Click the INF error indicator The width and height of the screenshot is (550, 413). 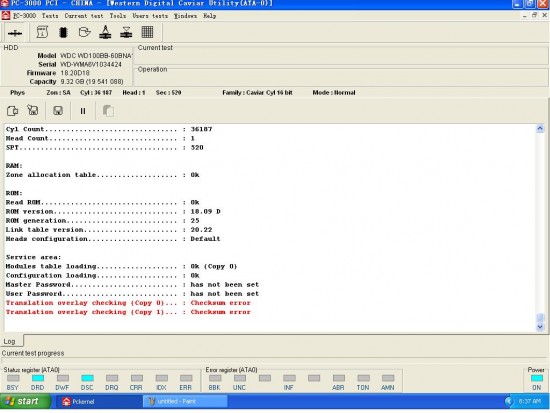289,378
